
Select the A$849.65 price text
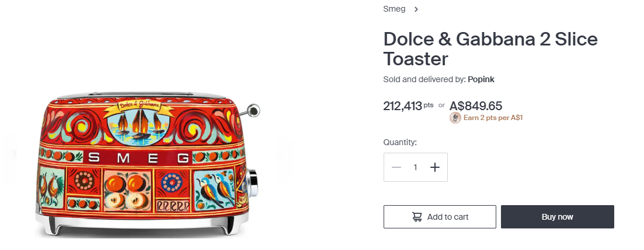tap(476, 105)
